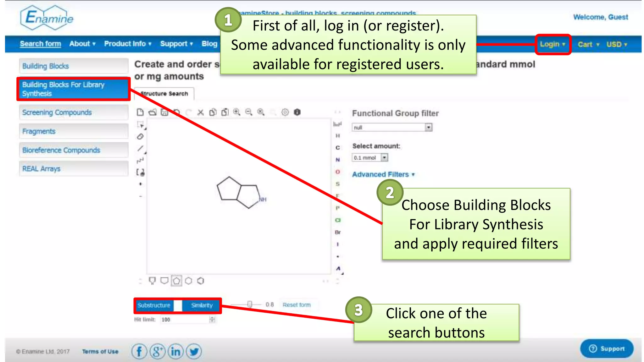Click the Reset form link

coord(296,305)
